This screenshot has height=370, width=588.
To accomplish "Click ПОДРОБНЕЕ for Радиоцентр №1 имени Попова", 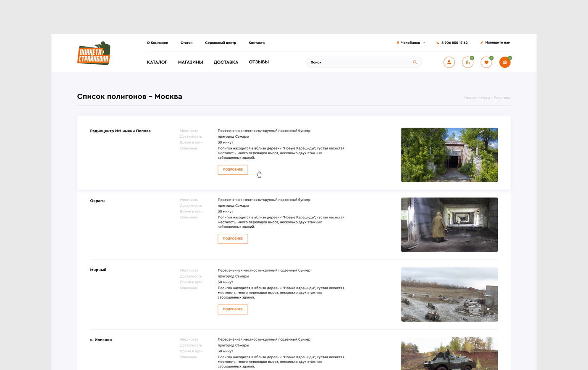I will 233,170.
